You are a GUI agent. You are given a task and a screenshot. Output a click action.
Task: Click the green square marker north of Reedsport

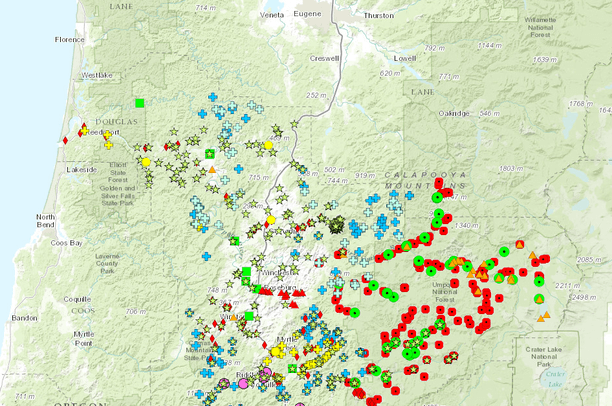pos(141,102)
